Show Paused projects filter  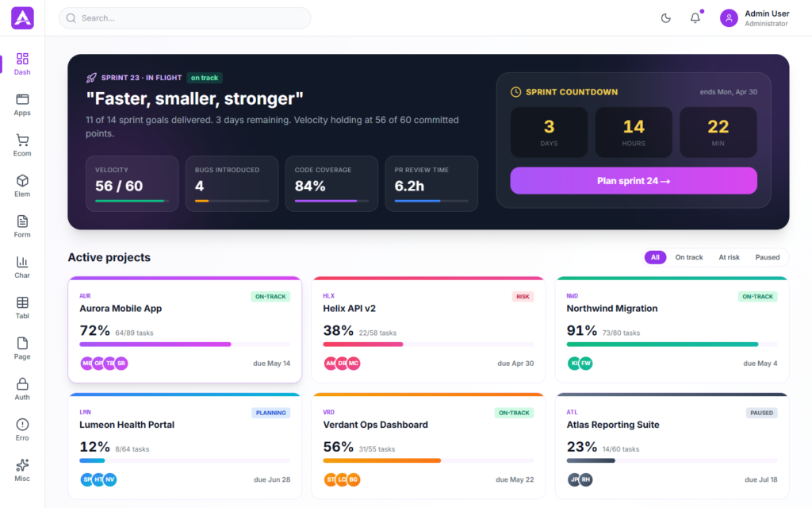point(767,257)
